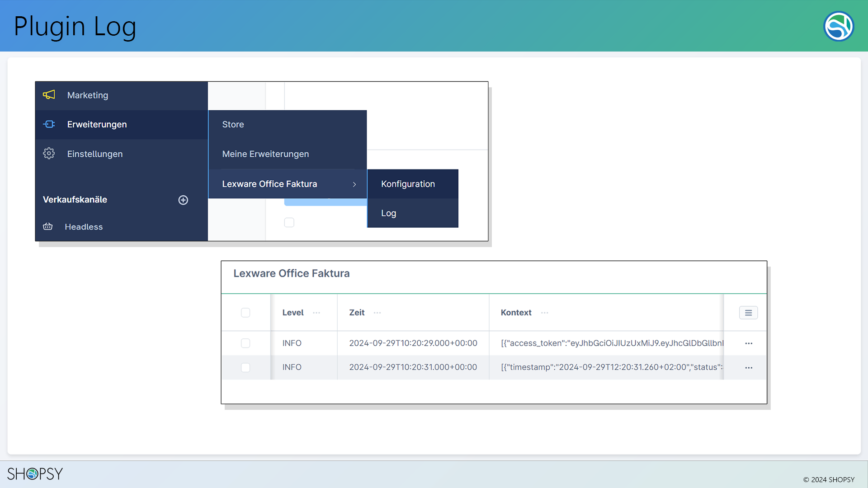868x488 pixels.
Task: Click the Erweiterungen plug icon
Action: [x=49, y=124]
